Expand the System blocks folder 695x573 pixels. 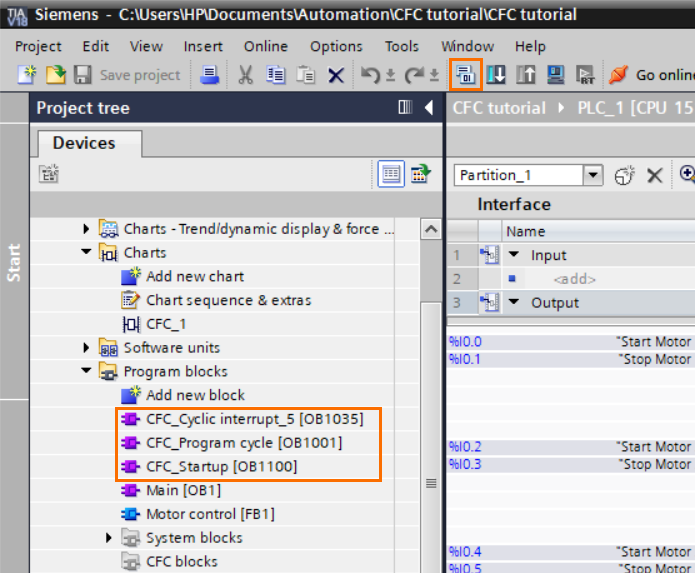[109, 538]
